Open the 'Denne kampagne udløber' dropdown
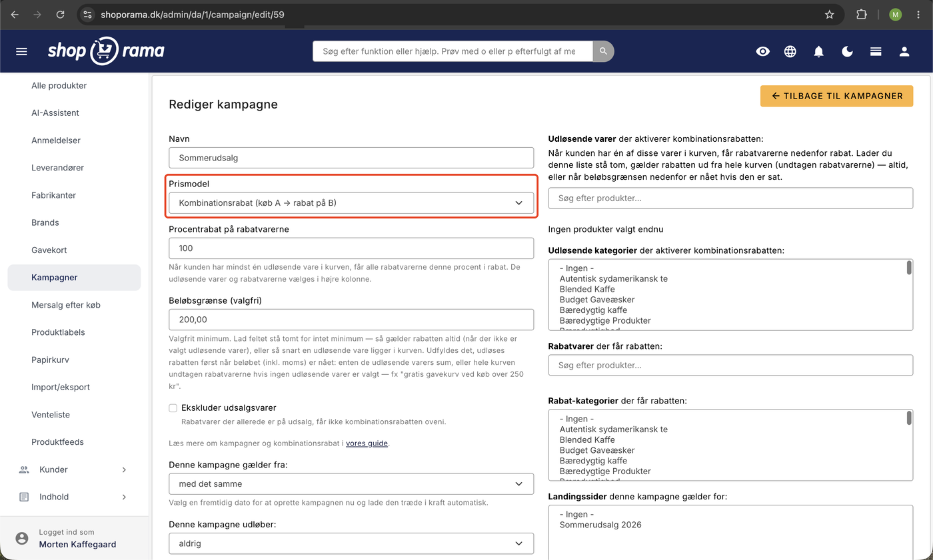Image resolution: width=933 pixels, height=560 pixels. point(351,543)
